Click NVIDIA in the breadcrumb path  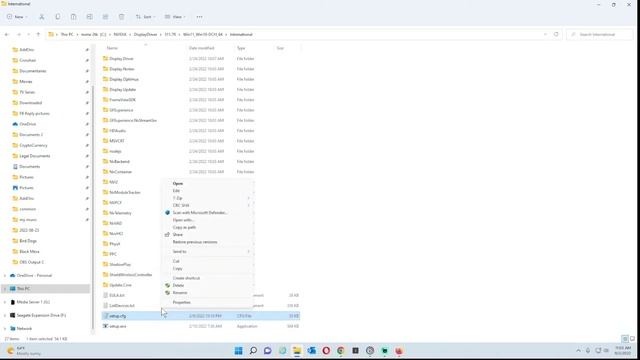pyautogui.click(x=120, y=35)
